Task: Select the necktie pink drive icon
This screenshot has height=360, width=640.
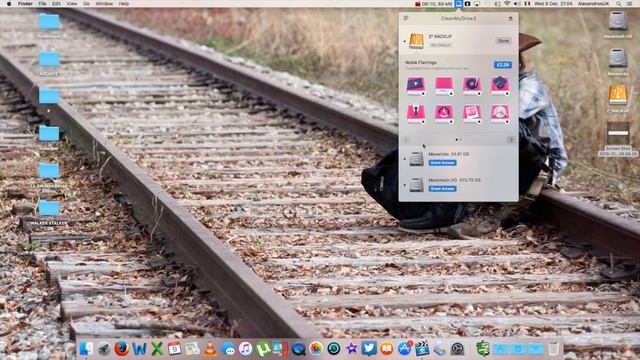Action: pos(416,113)
